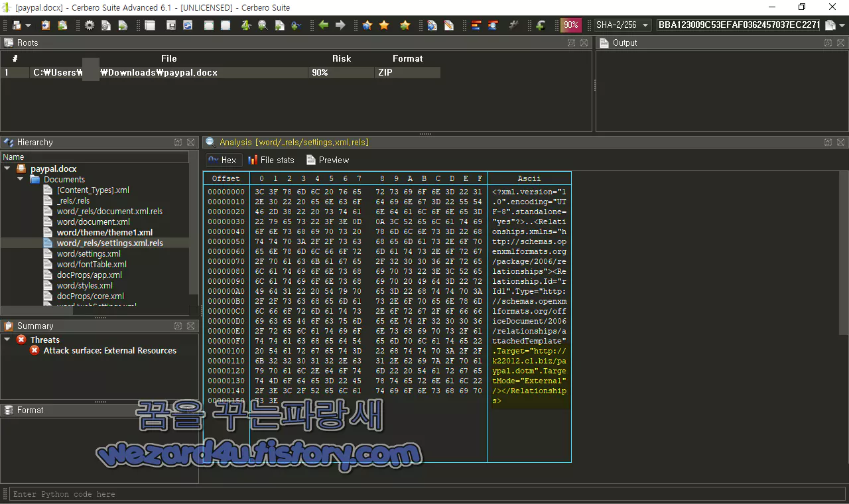Collapse the Documents folder node
The height and width of the screenshot is (504, 849).
[21, 179]
